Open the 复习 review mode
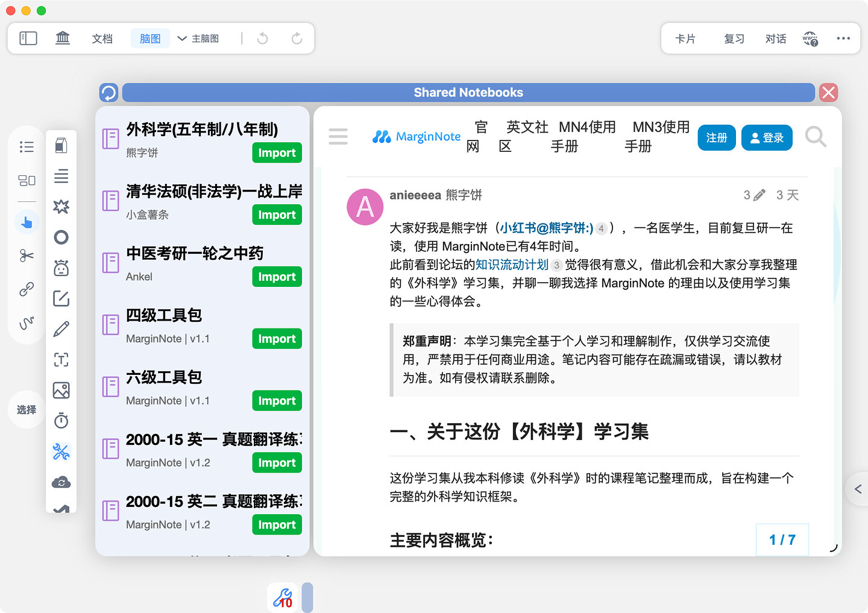Screen dimensions: 868x613 (734, 39)
